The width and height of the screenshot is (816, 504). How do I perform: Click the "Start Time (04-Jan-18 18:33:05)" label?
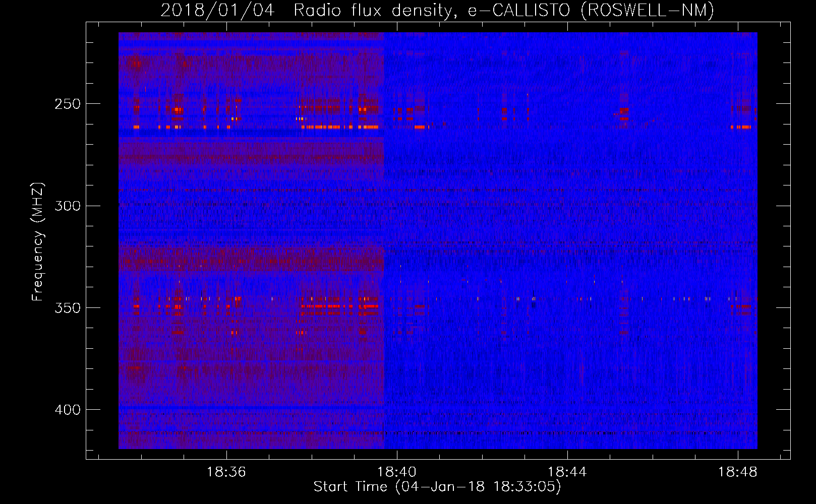[x=437, y=487]
